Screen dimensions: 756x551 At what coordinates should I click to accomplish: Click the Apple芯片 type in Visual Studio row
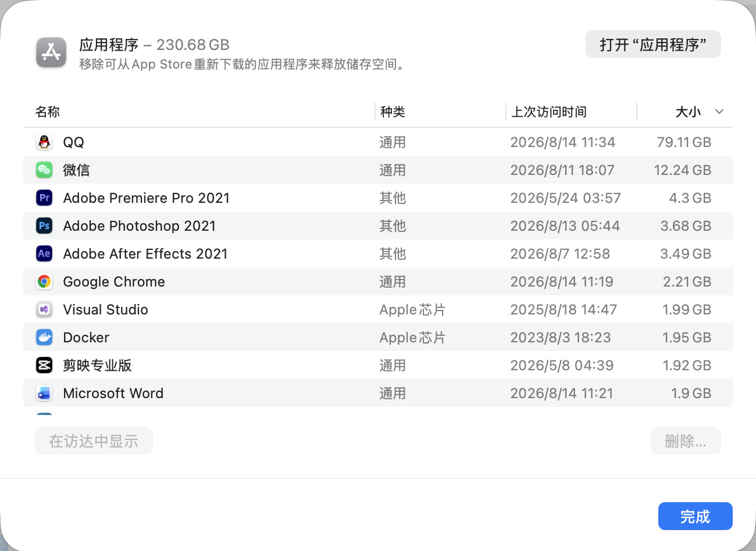point(412,309)
